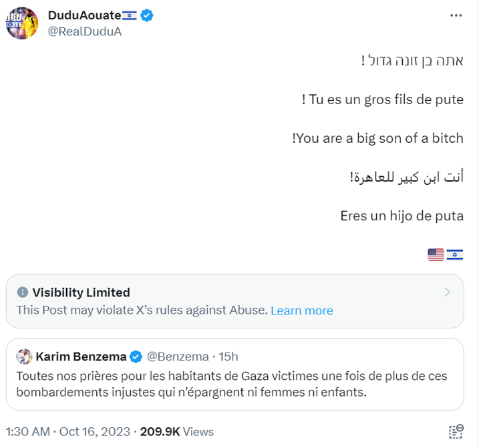View the 209.9K Views count

point(176,432)
